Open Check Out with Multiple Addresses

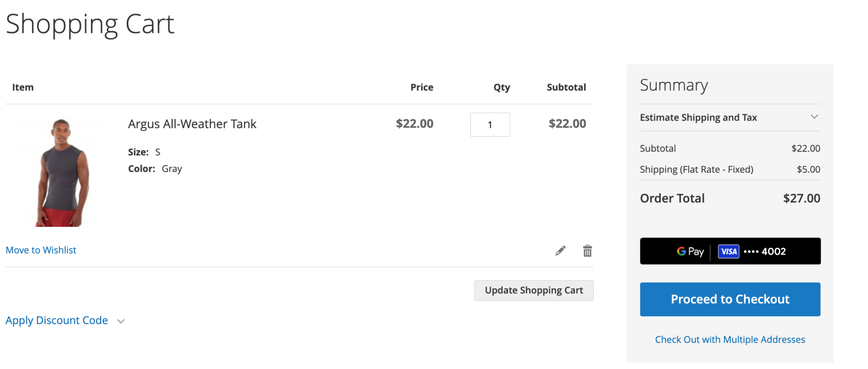pos(730,339)
